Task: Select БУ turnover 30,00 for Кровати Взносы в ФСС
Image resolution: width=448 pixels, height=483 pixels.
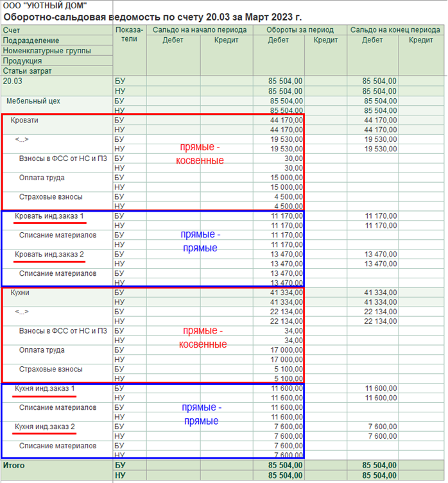Action: 293,158
